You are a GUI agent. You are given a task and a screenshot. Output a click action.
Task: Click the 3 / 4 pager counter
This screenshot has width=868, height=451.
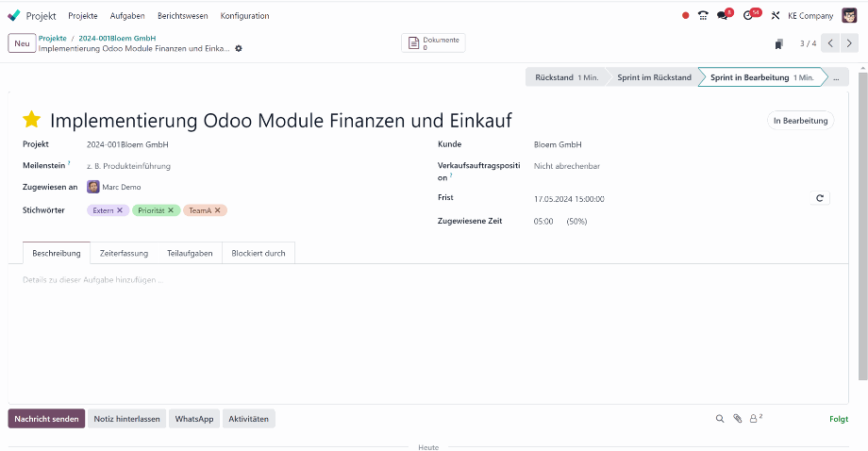coord(808,43)
